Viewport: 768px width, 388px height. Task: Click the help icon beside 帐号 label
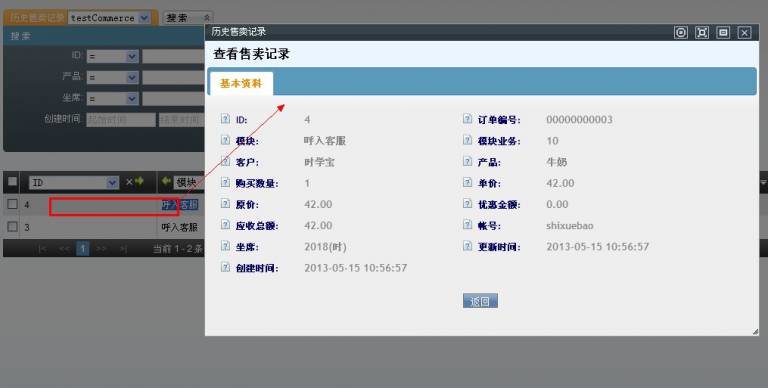[x=467, y=225]
